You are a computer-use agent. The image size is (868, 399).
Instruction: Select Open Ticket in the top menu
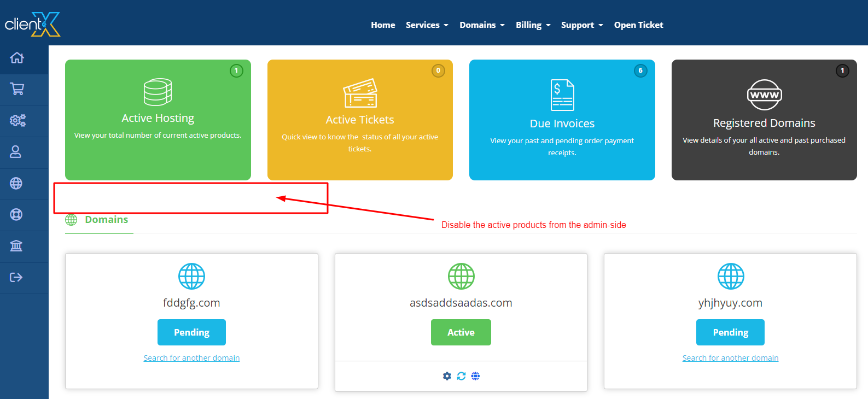pyautogui.click(x=638, y=25)
